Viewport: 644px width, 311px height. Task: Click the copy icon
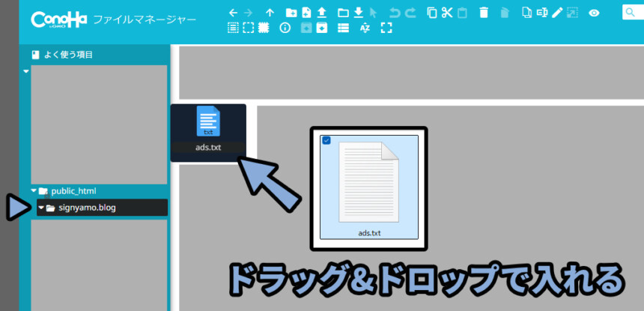point(431,13)
